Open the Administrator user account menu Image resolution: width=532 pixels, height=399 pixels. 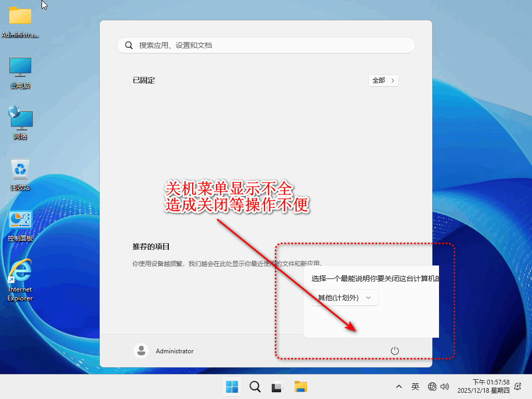pyautogui.click(x=164, y=351)
